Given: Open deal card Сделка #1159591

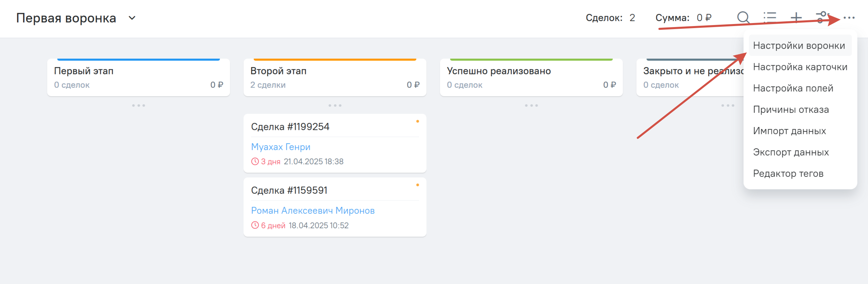Looking at the screenshot, I should tap(289, 190).
